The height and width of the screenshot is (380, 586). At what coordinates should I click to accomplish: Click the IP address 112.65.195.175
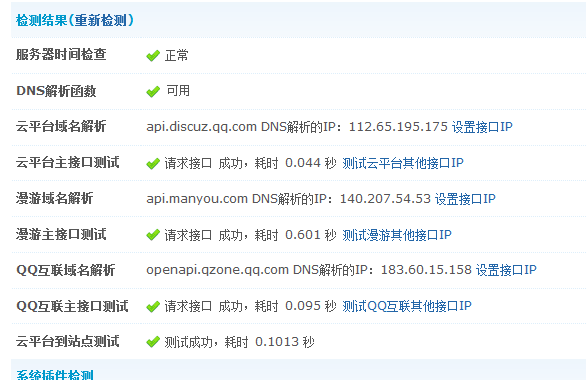398,127
